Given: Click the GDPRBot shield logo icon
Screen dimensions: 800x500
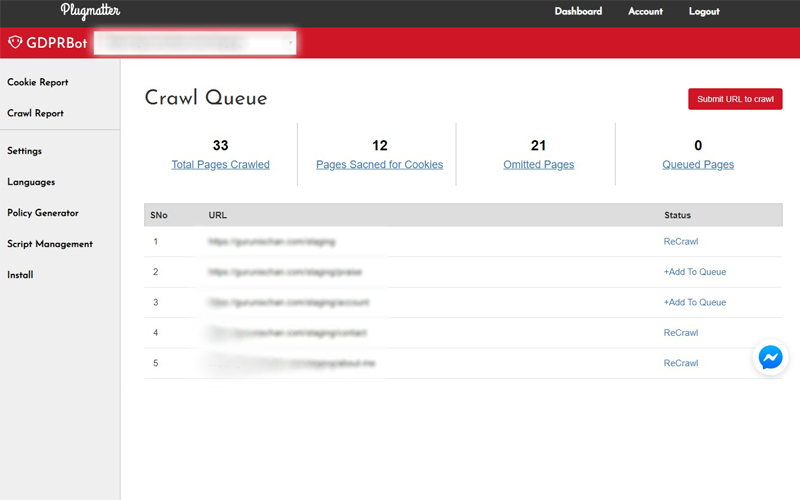Looking at the screenshot, I should point(15,43).
